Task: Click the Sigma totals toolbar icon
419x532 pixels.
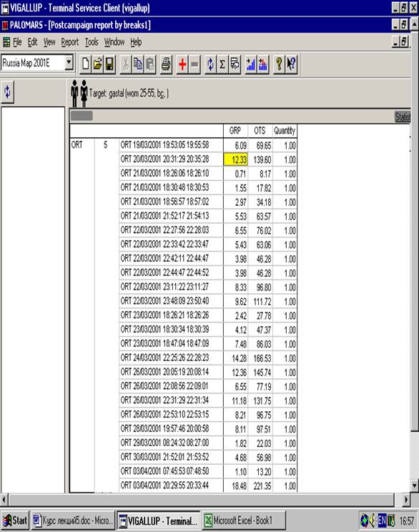Action: tap(222, 64)
